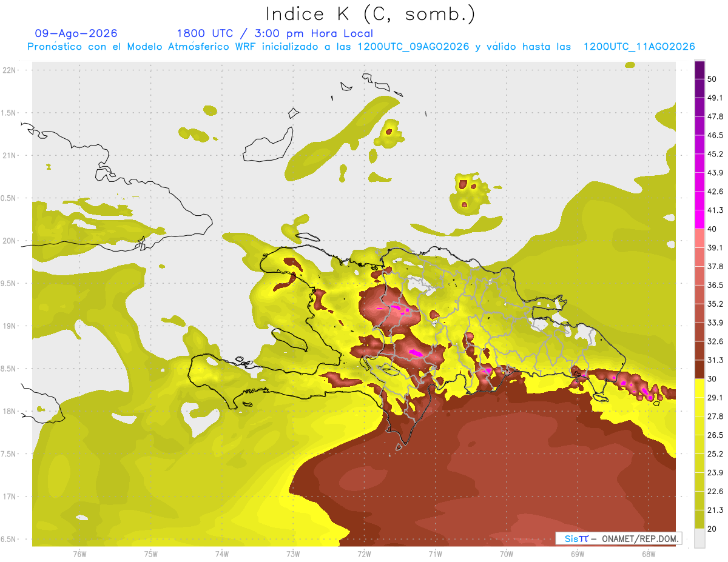Click the "71W" longitude axis label
728x562 pixels.
(435, 554)
